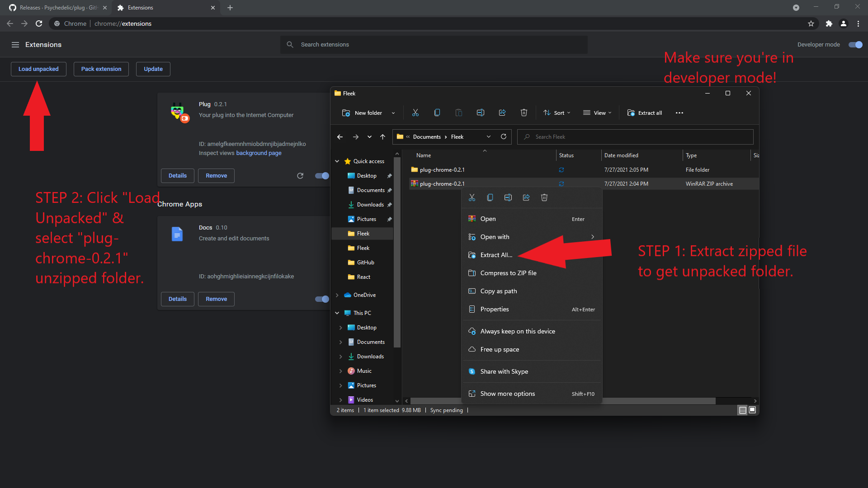Click the Copy icon in context menu
This screenshot has height=488, width=868.
point(490,197)
